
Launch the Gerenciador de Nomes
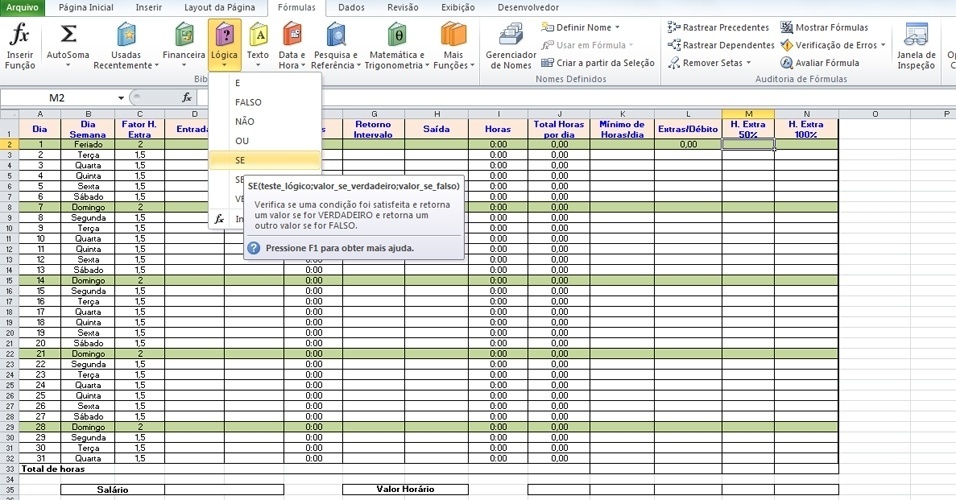(x=511, y=46)
